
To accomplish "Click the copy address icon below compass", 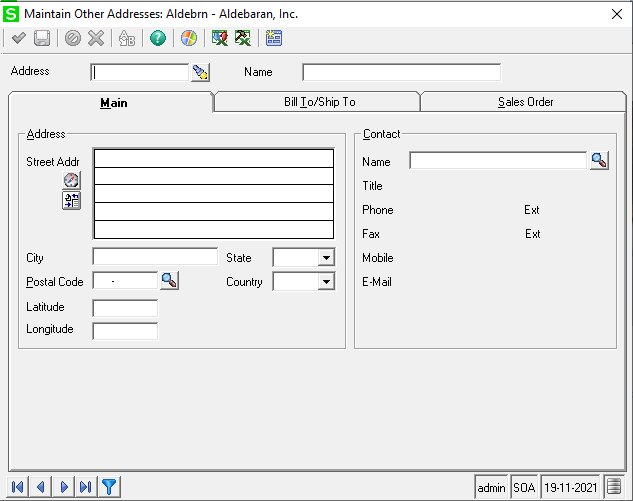I will (71, 201).
